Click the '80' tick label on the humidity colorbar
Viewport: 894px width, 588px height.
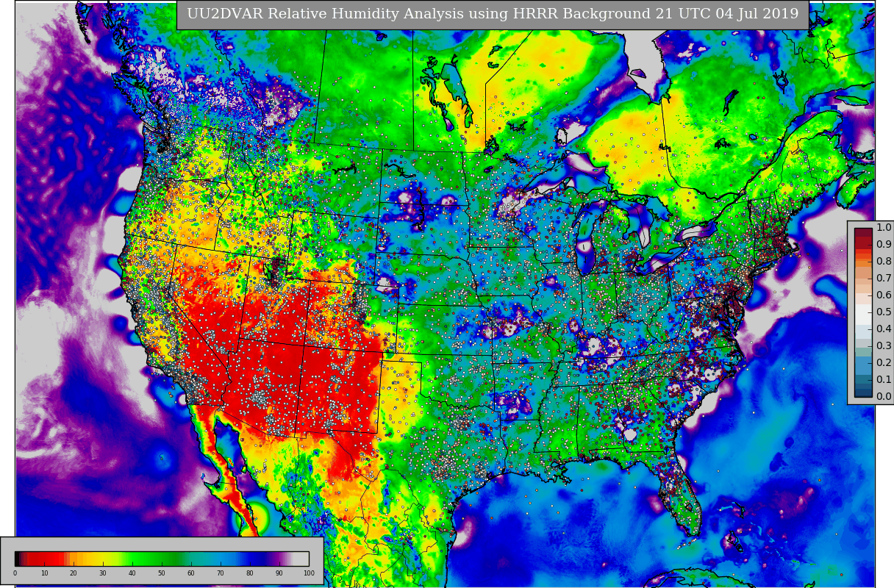[x=250, y=573]
